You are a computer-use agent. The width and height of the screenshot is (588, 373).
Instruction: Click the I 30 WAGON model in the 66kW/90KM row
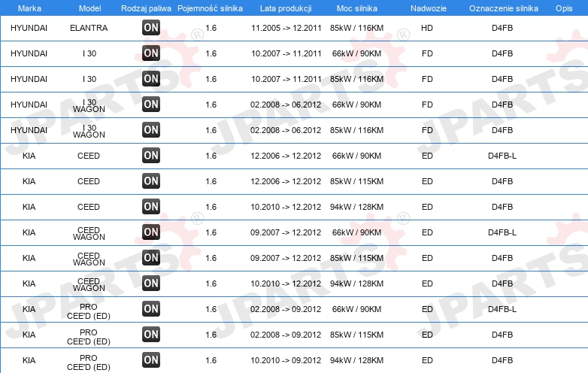tap(89, 106)
